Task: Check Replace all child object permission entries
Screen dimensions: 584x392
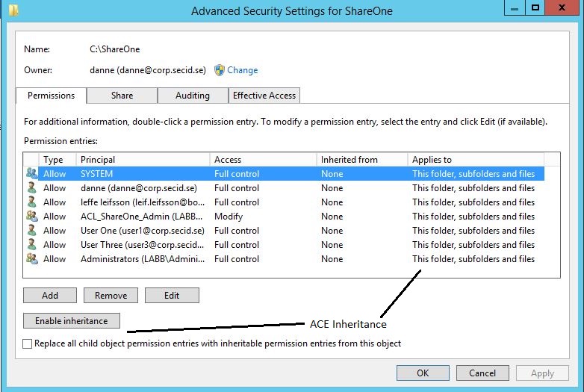Action: 28,344
